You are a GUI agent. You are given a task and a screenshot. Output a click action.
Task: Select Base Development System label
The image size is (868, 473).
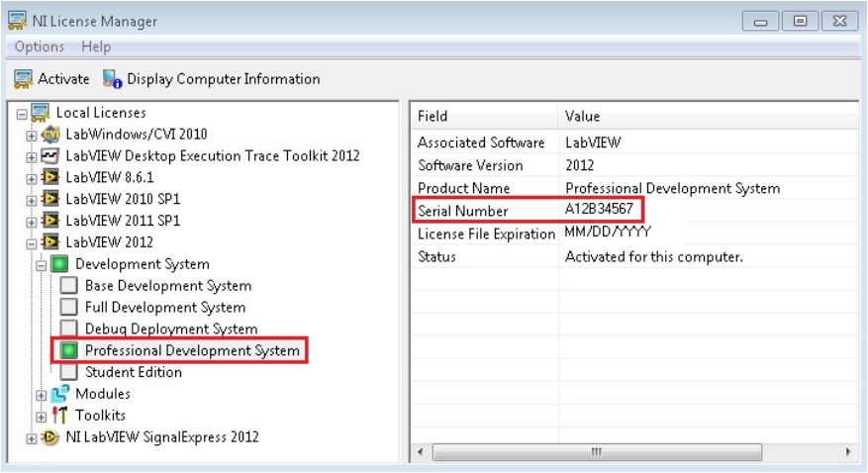point(168,286)
